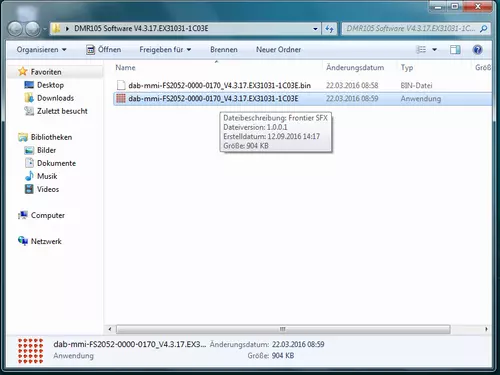Click the Öffnen toolbar button
The image size is (500, 375).
(103, 50)
